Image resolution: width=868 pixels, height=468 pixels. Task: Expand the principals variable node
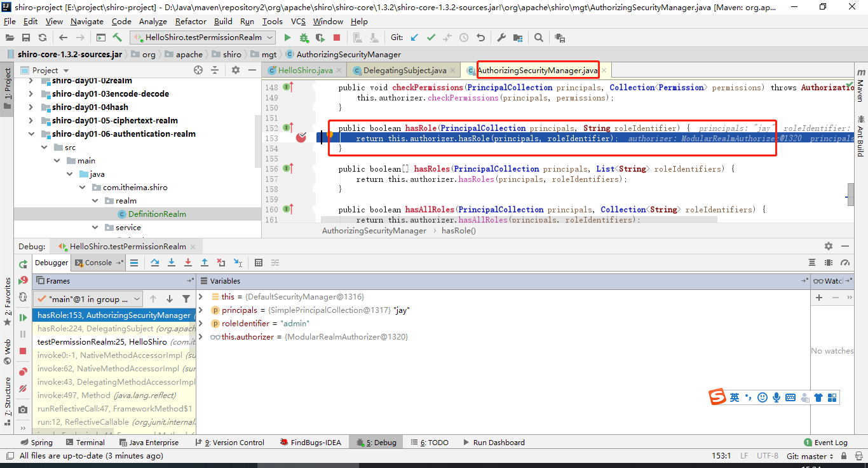tap(201, 310)
